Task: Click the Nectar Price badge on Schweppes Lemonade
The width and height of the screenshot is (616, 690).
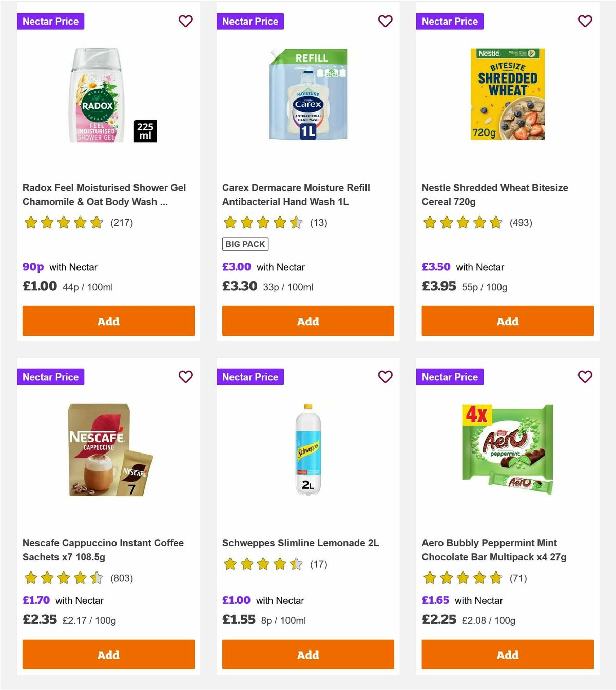Action: pos(251,377)
